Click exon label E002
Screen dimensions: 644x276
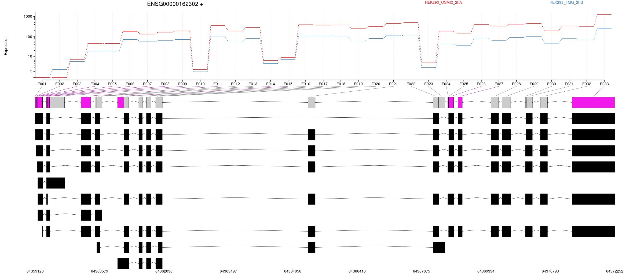pyautogui.click(x=60, y=84)
